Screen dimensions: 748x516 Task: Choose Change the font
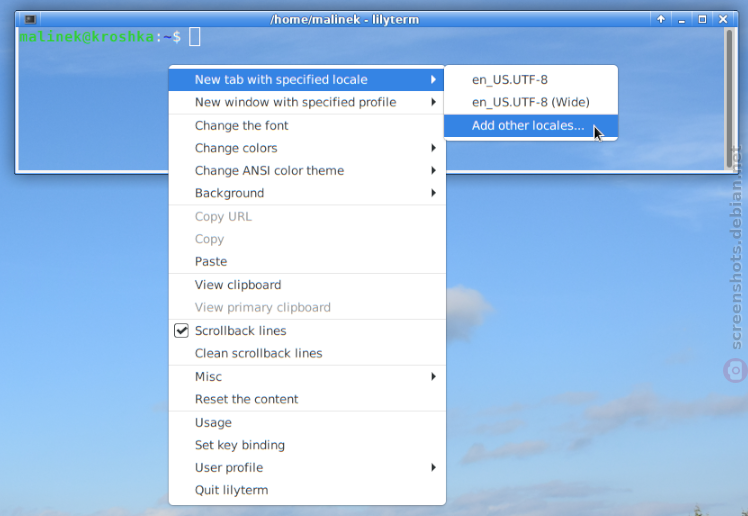click(x=307, y=125)
